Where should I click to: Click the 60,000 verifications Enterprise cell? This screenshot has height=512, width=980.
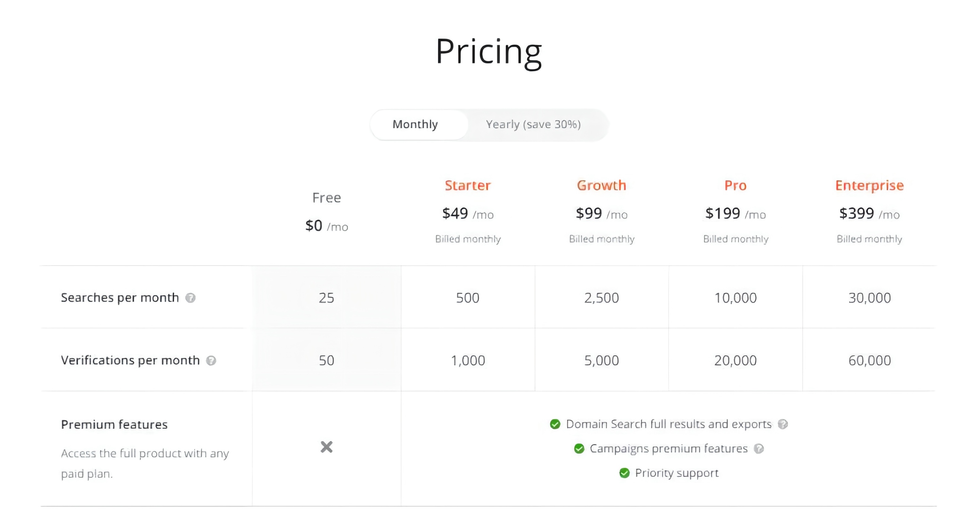pyautogui.click(x=869, y=361)
